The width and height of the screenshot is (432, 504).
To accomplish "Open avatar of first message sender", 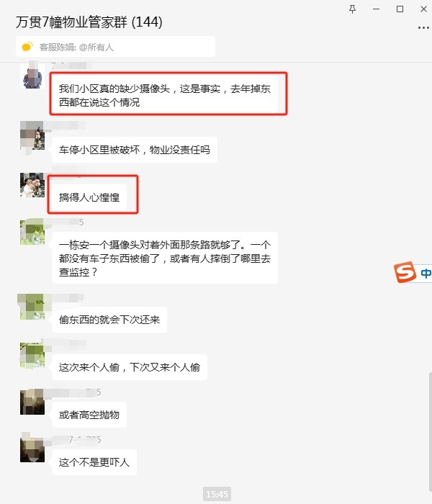I will (x=32, y=76).
